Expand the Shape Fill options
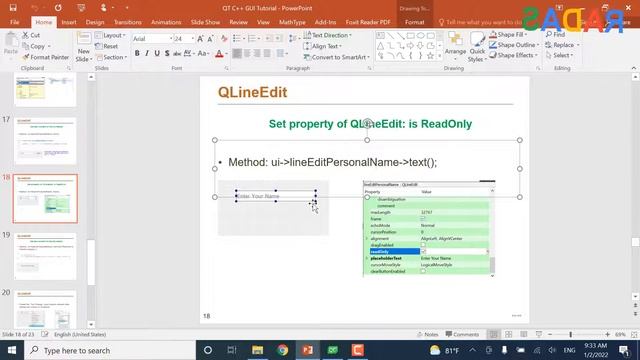The image size is (640, 360). (x=508, y=35)
